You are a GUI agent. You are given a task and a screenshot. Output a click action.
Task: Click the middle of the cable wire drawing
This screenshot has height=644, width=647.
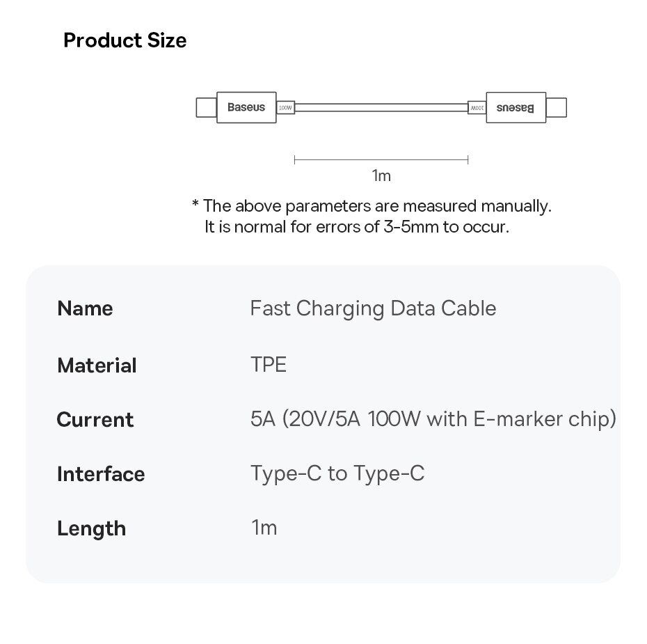pos(381,107)
